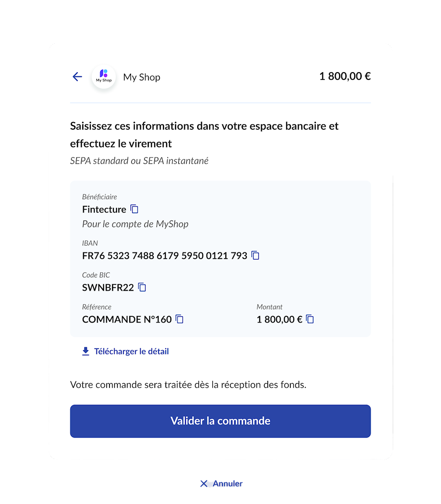Click the My Shop logo
The height and width of the screenshot is (504, 441).
tap(104, 77)
